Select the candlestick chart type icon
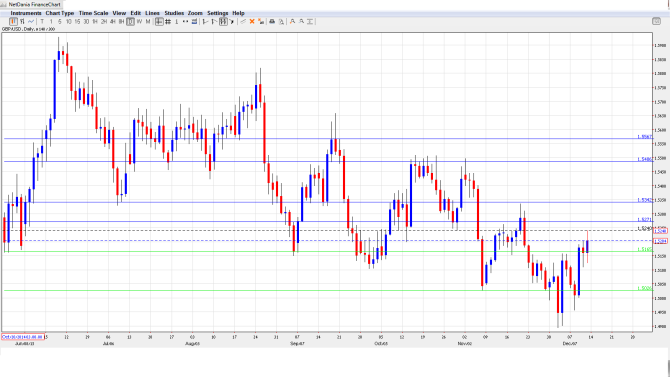Image resolution: width=670 pixels, height=377 pixels. coord(13,21)
